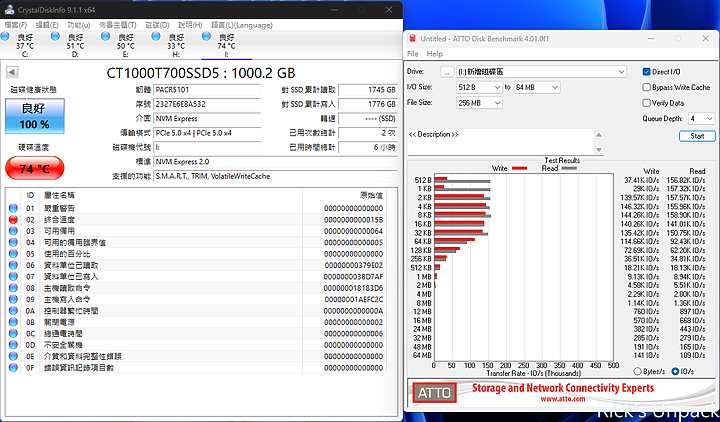
Task: Click the blue health status 100 % button
Action: pos(35,116)
